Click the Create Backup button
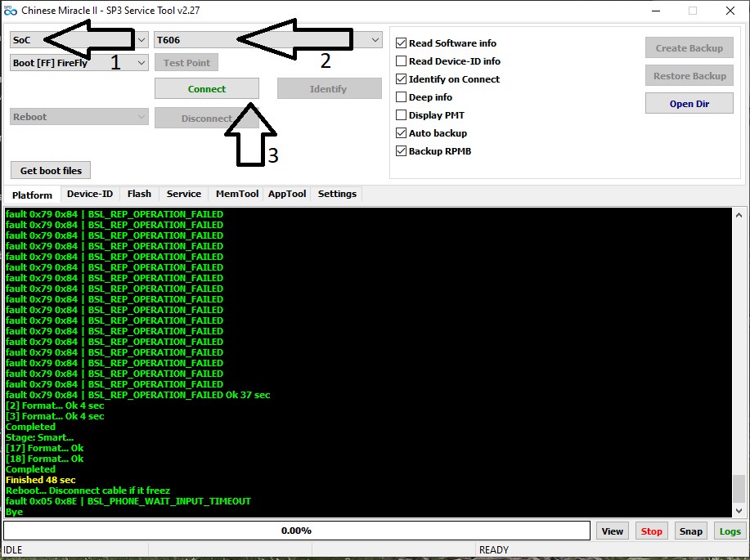This screenshot has height=560, width=750. coord(689,47)
